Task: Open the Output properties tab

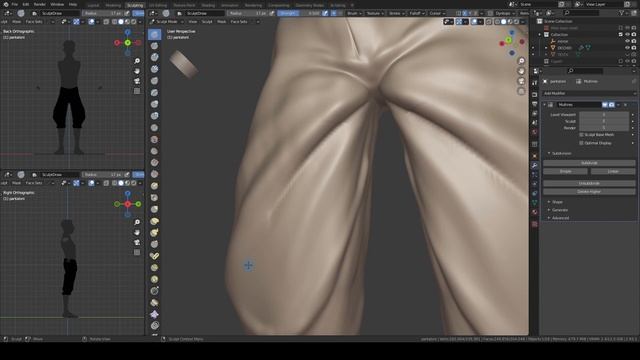Action: [535, 104]
